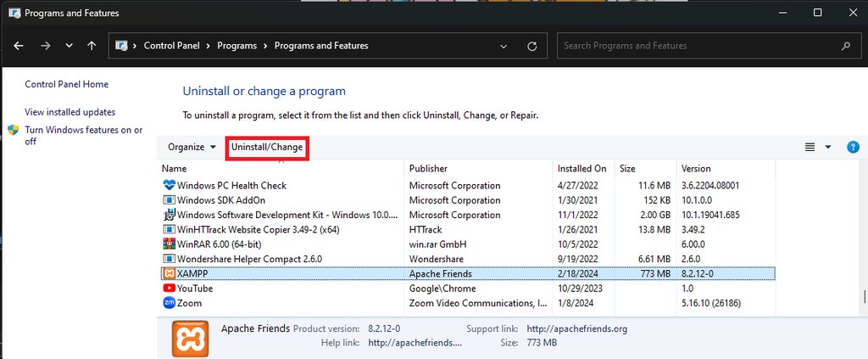Sort by the Name column header
This screenshot has height=359, width=868.
tap(174, 168)
